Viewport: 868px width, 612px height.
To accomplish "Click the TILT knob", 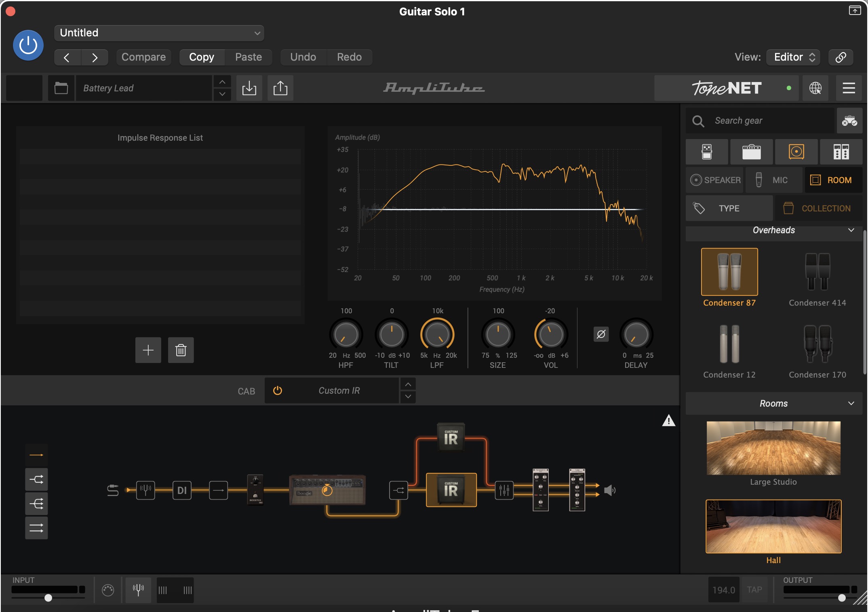I will (x=392, y=334).
